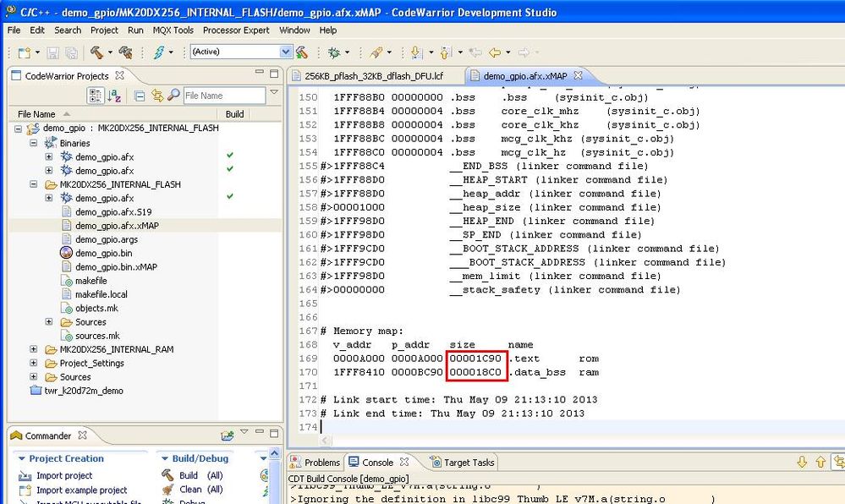Click the pencil/flash tool toolbar icon

[376, 52]
